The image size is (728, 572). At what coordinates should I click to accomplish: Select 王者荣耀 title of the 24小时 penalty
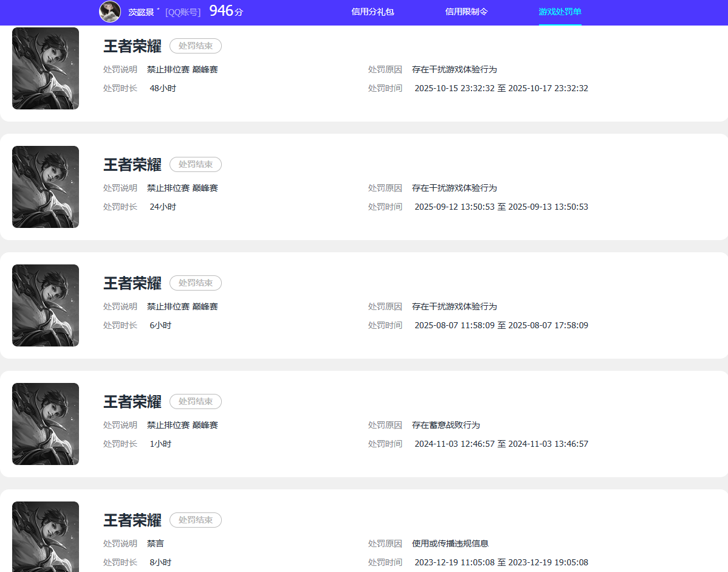(132, 164)
